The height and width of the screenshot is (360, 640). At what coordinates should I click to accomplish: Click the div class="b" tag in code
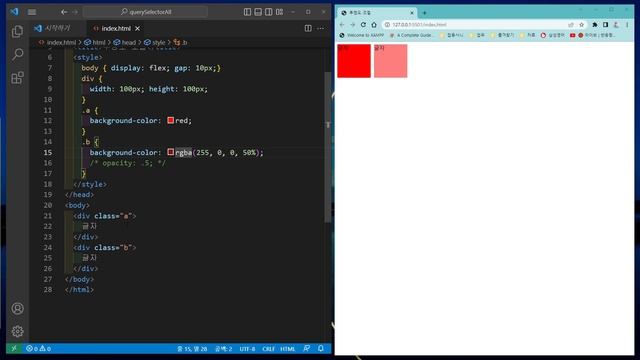pyautogui.click(x=104, y=247)
